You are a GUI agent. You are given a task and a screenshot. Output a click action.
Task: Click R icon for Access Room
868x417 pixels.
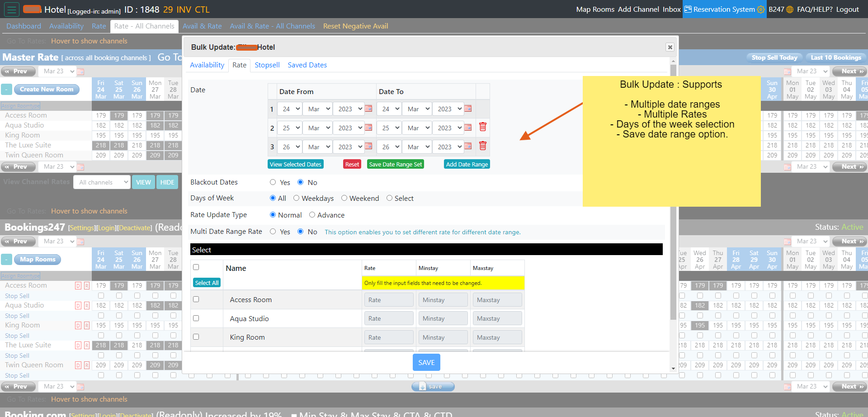(x=86, y=286)
